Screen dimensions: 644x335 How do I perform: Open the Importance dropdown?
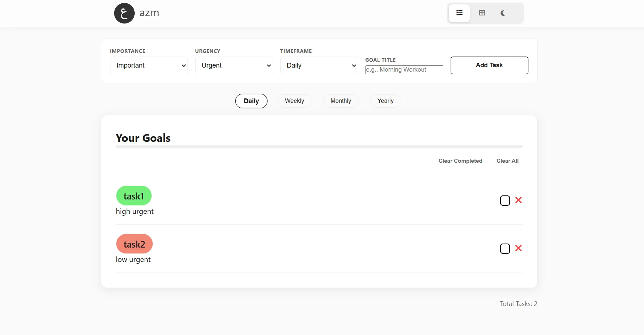click(149, 65)
